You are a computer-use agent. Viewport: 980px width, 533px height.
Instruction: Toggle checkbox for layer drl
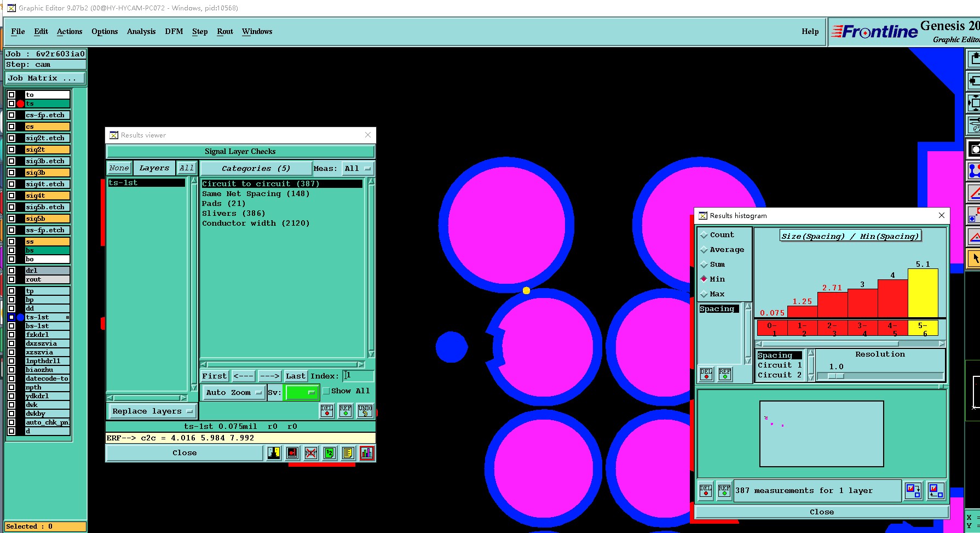click(11, 271)
